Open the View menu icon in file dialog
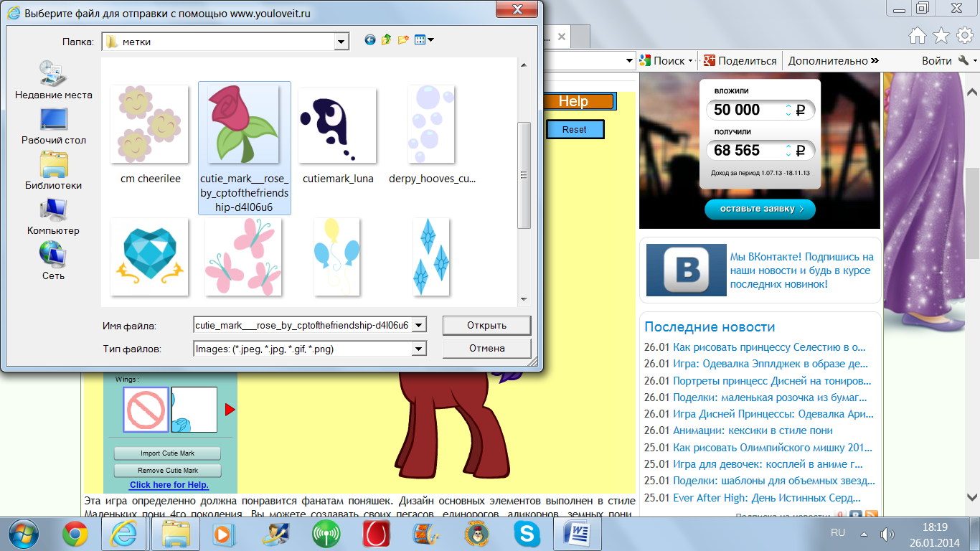The width and height of the screenshot is (980, 551). click(424, 40)
